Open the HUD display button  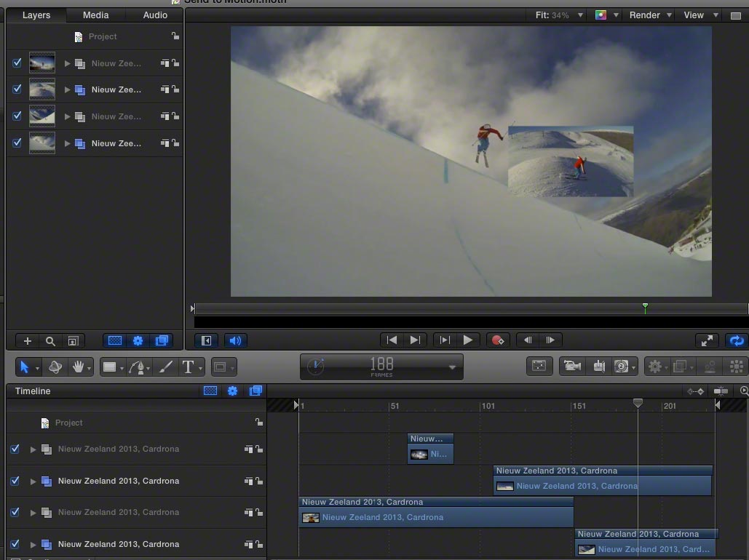[539, 366]
